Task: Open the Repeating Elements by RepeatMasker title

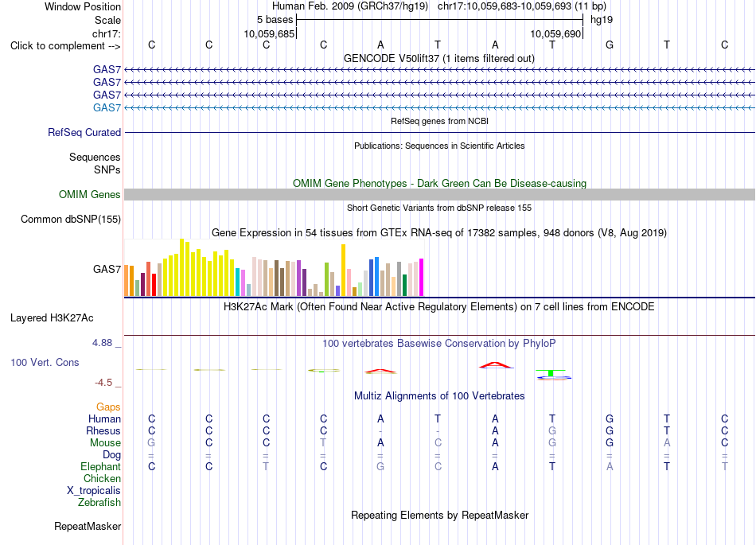Action: click(x=439, y=516)
